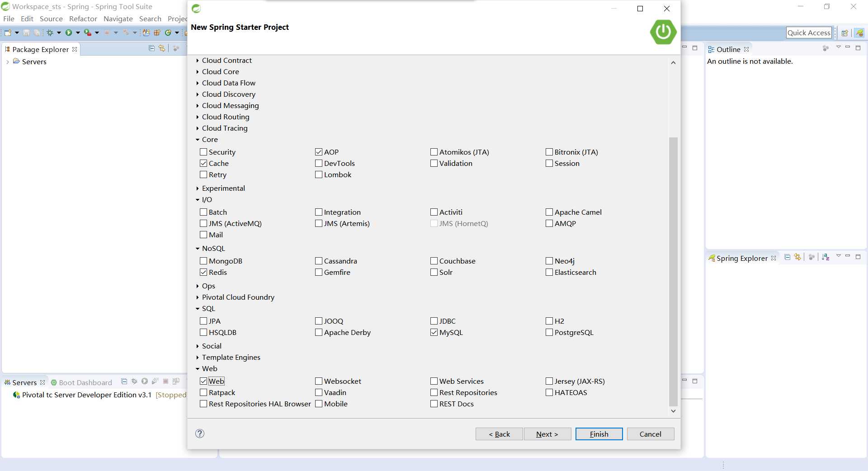
Task: Click the Spring power logo in dialog header
Action: point(663,32)
